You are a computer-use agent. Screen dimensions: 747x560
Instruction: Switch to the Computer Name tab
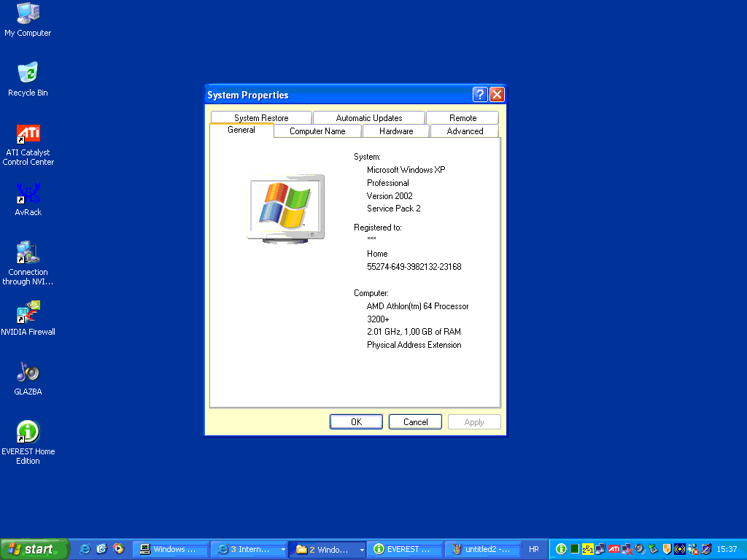[317, 131]
